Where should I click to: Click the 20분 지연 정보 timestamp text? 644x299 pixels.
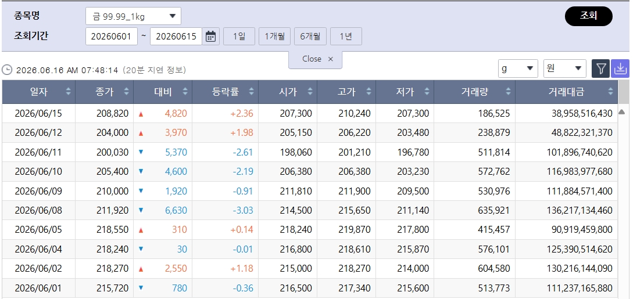[154, 70]
